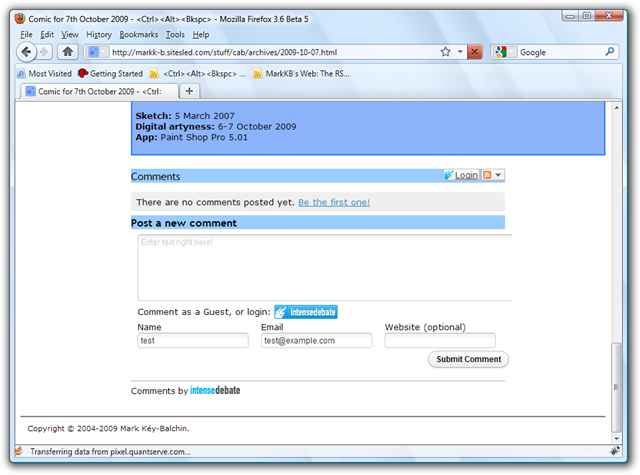
Task: Click the Name field containing test
Action: pyautogui.click(x=193, y=341)
